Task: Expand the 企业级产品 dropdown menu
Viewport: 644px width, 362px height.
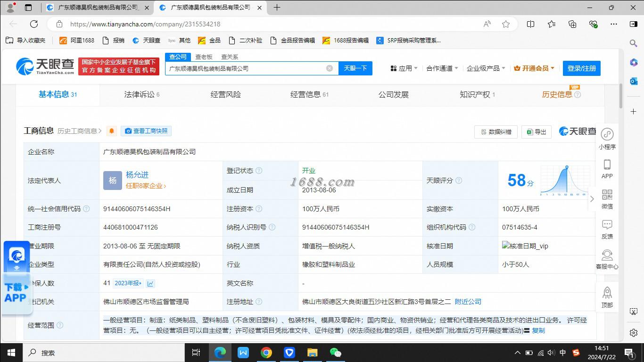Action: point(486,68)
